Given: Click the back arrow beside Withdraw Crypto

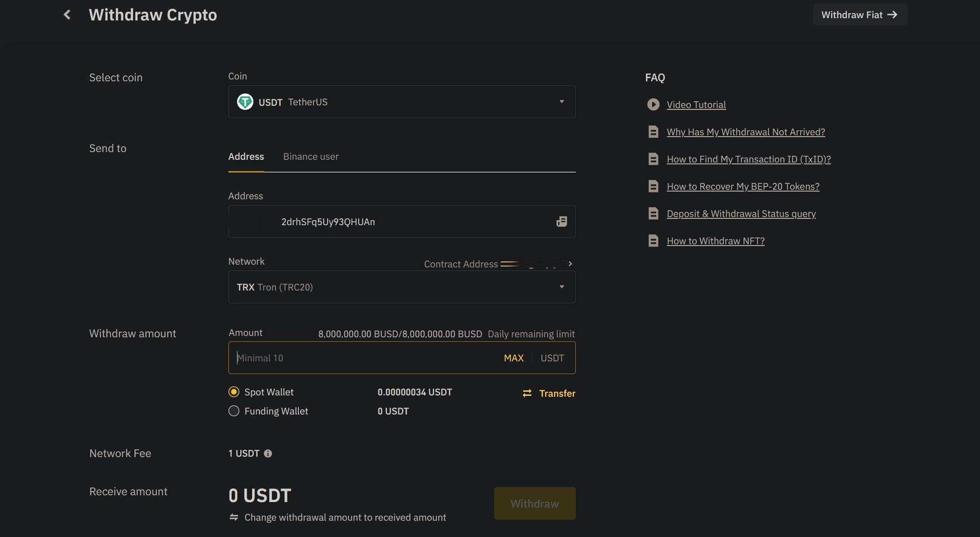Looking at the screenshot, I should (x=67, y=15).
